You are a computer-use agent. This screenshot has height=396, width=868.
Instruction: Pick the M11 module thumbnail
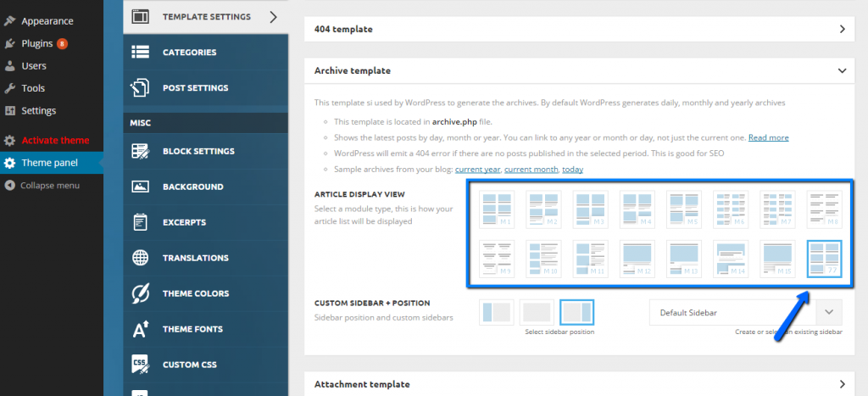pos(590,259)
